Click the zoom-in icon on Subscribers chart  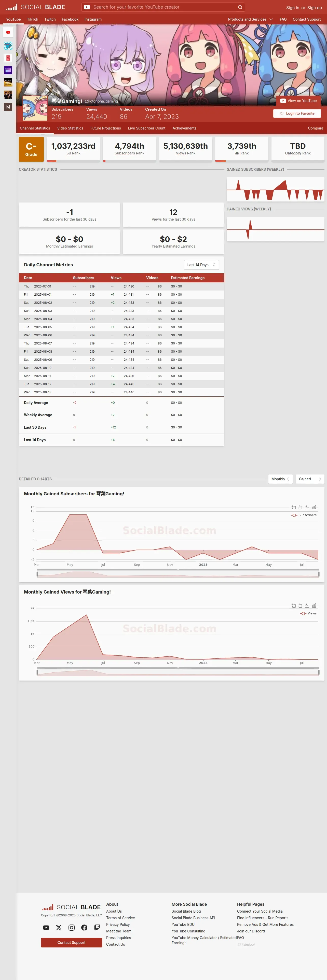293,508
